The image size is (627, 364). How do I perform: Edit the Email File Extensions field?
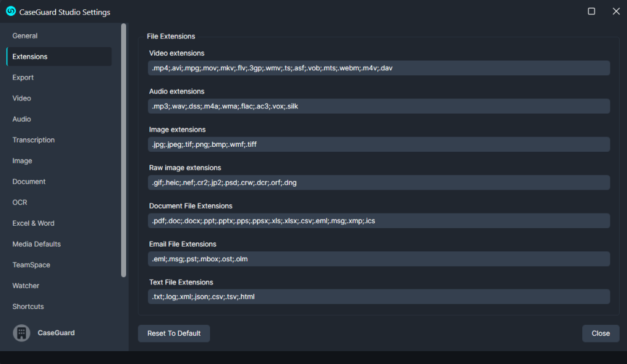click(379, 259)
